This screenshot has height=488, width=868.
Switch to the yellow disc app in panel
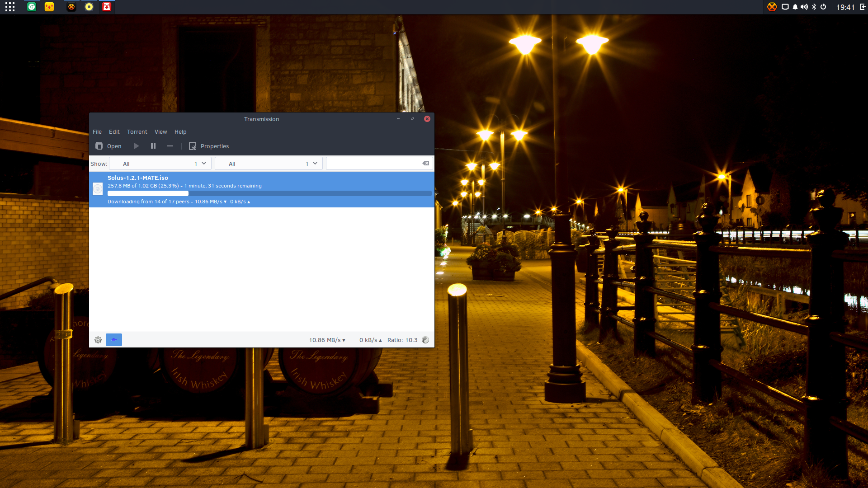89,7
